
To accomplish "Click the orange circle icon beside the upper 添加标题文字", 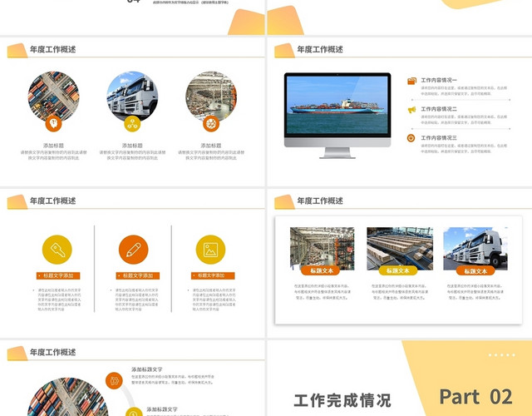I will click(x=114, y=381).
